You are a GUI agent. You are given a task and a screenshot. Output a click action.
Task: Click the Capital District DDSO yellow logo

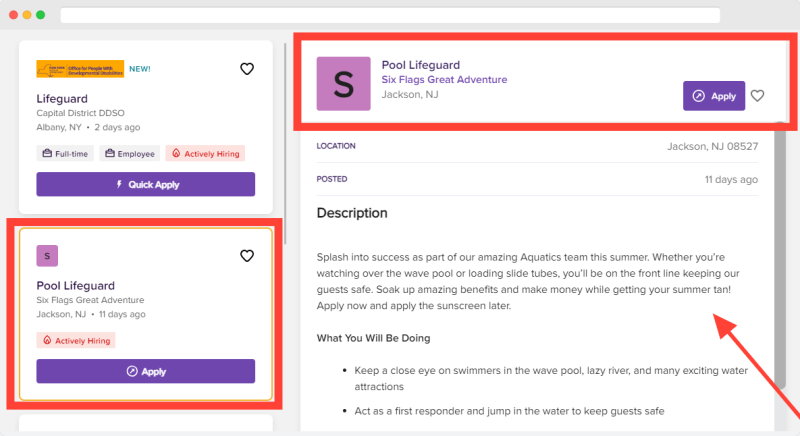click(x=80, y=69)
